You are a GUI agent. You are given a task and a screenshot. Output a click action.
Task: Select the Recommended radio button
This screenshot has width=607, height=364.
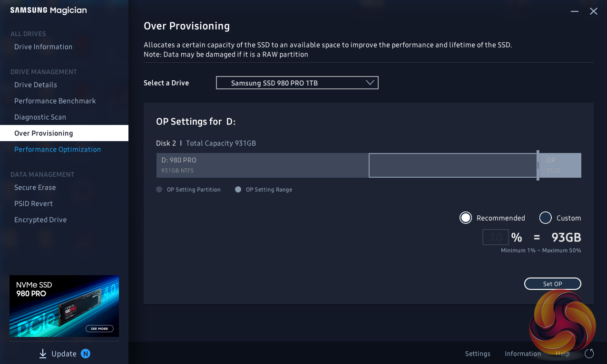click(x=466, y=218)
